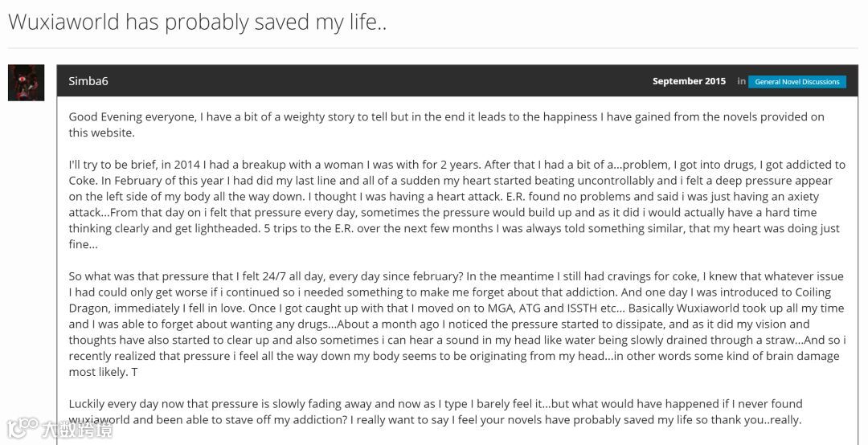Click the 'in' label before the category tag
This screenshot has width=868, height=445.
click(x=741, y=81)
